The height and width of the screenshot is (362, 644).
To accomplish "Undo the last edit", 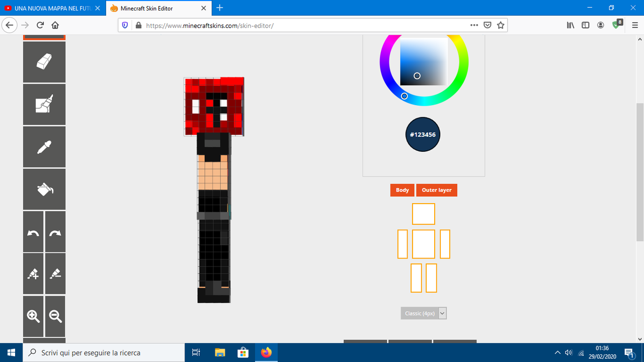I will point(33,231).
